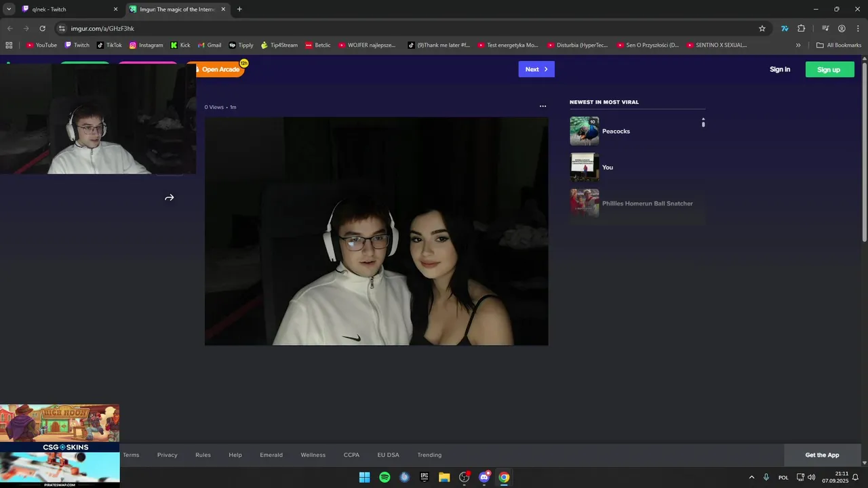
Task: Open Test energetyka bookmark
Action: (x=508, y=45)
